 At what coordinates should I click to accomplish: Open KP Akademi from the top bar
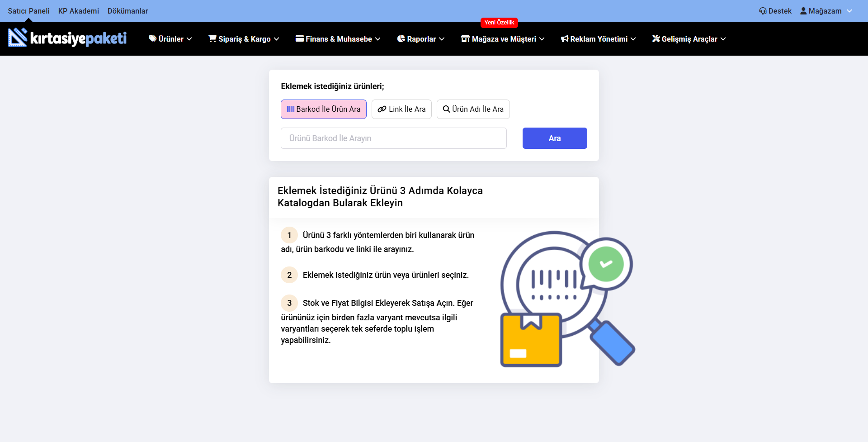tap(78, 11)
